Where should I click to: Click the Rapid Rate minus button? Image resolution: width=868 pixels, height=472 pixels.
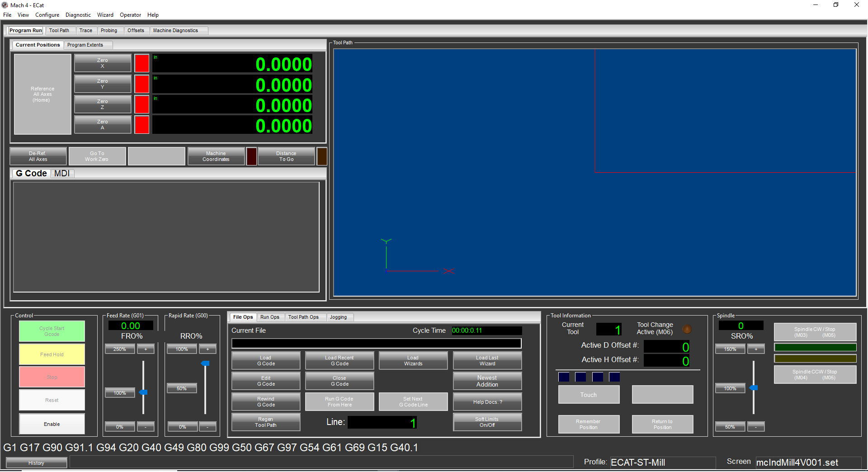click(x=208, y=427)
